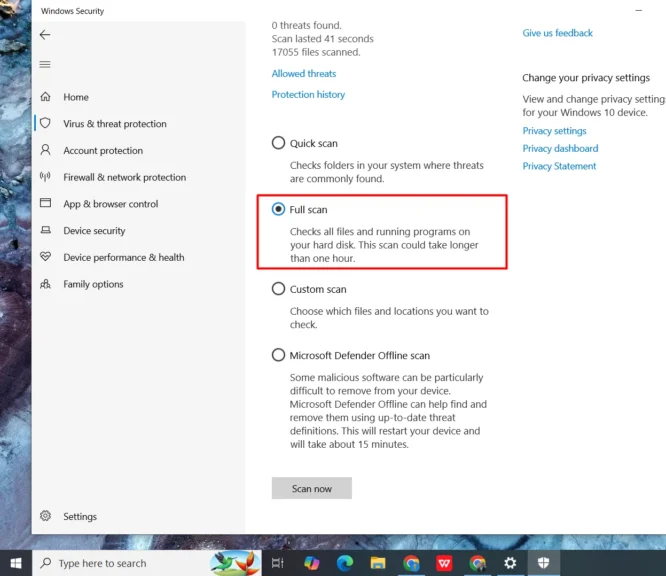The width and height of the screenshot is (666, 576).
Task: Open the Windows Start menu
Action: (16, 563)
